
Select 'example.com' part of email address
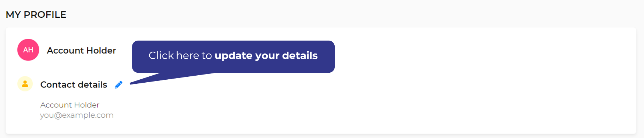coord(88,115)
